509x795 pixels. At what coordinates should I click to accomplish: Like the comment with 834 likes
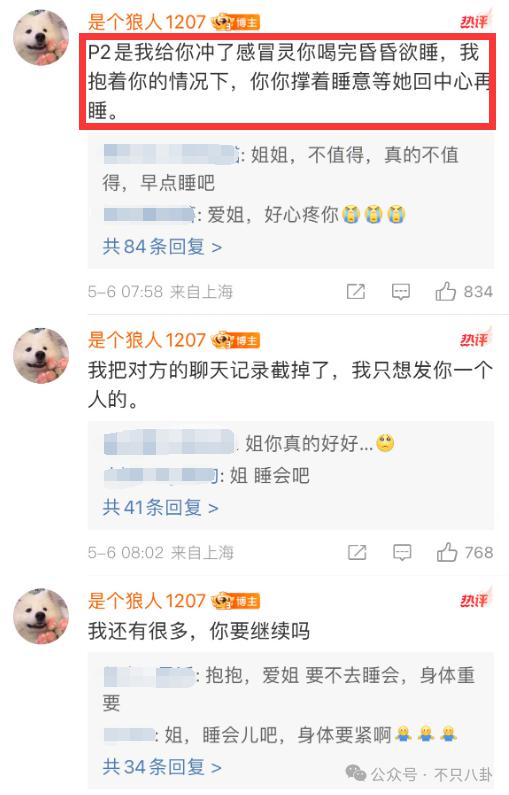[x=446, y=292]
